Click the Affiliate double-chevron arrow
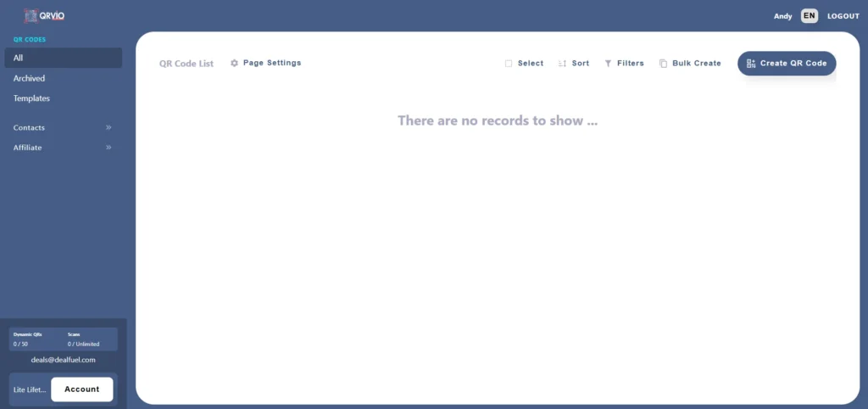868x409 pixels. (108, 148)
